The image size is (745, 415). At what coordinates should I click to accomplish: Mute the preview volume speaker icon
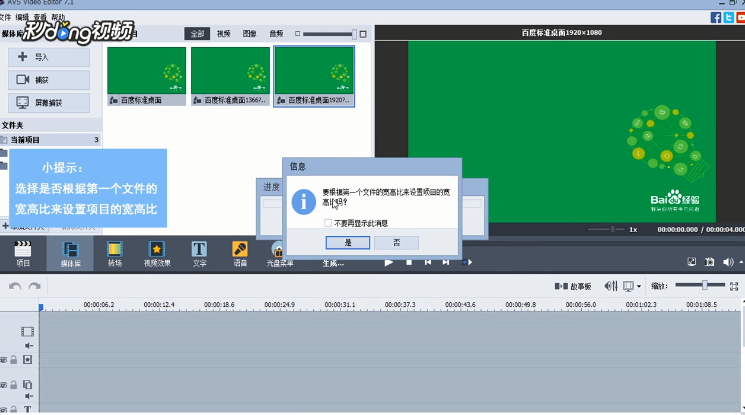click(727, 262)
